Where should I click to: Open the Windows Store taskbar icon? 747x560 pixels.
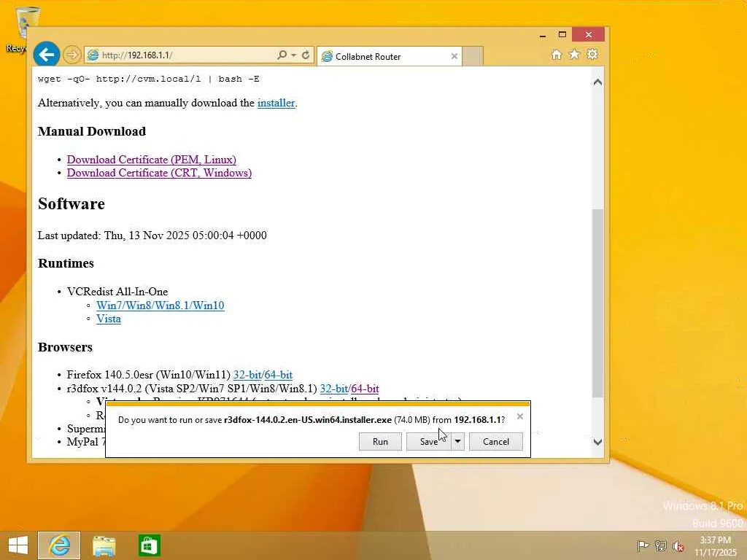149,545
